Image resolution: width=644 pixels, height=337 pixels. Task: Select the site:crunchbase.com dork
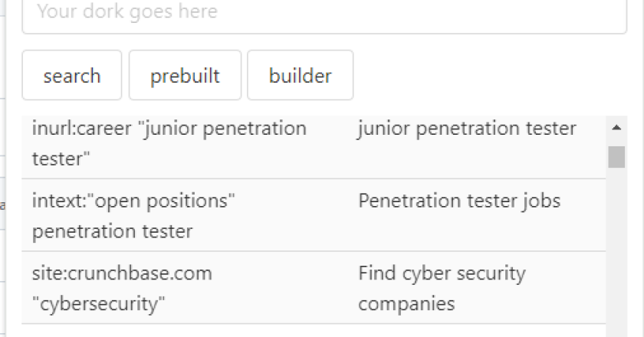click(123, 287)
